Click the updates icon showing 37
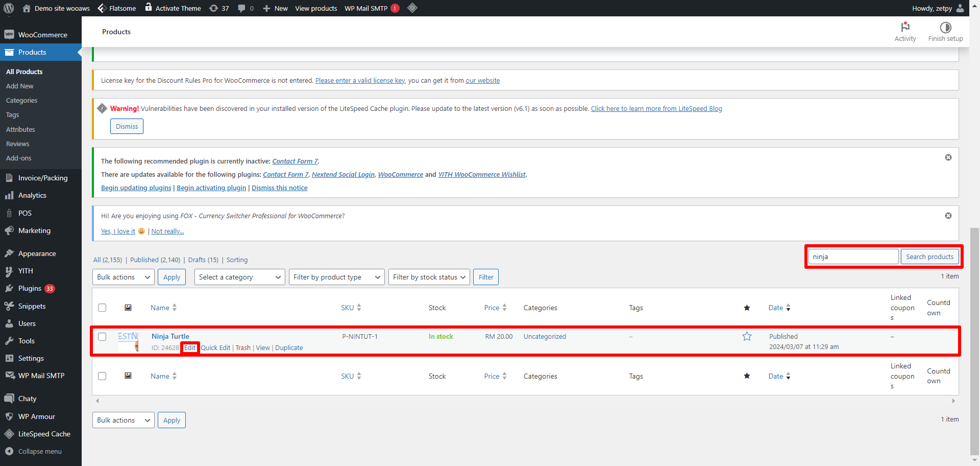980x466 pixels. point(213,8)
